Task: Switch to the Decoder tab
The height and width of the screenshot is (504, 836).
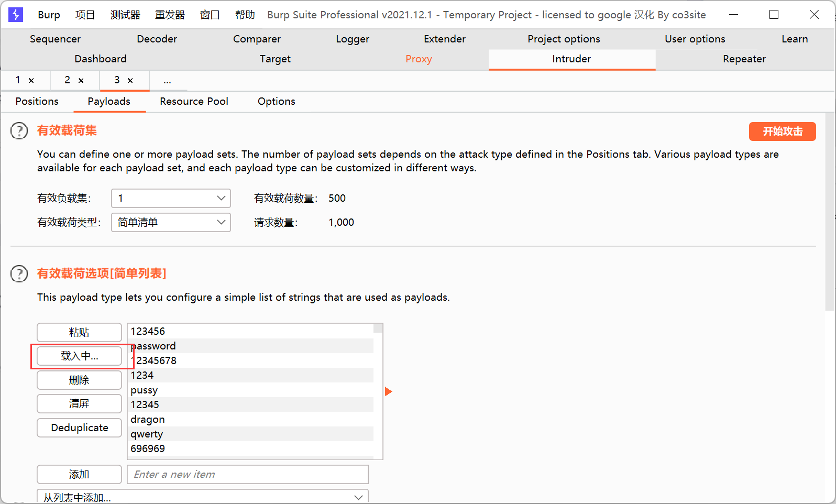Action: [157, 39]
